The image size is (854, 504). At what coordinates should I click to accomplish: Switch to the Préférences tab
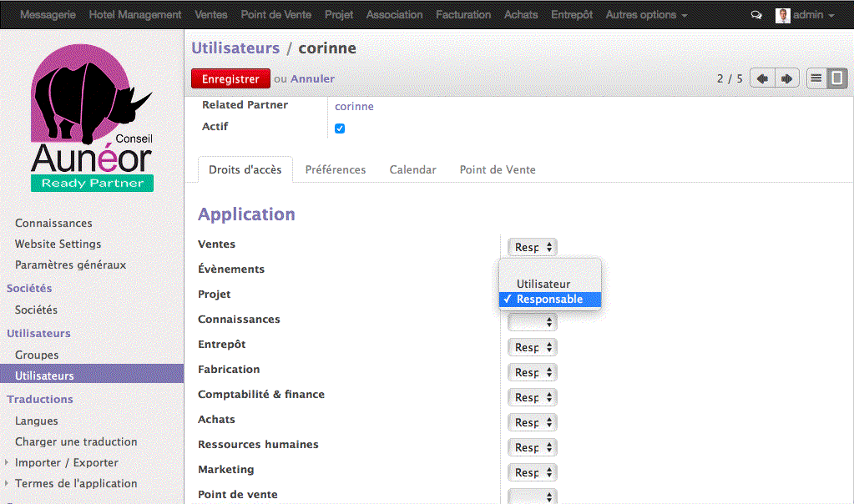[336, 169]
